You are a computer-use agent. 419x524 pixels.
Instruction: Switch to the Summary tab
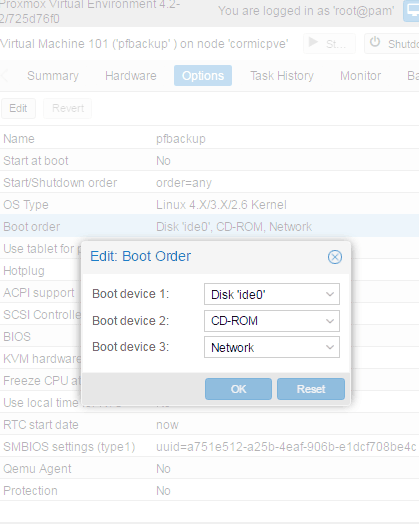pyautogui.click(x=53, y=76)
